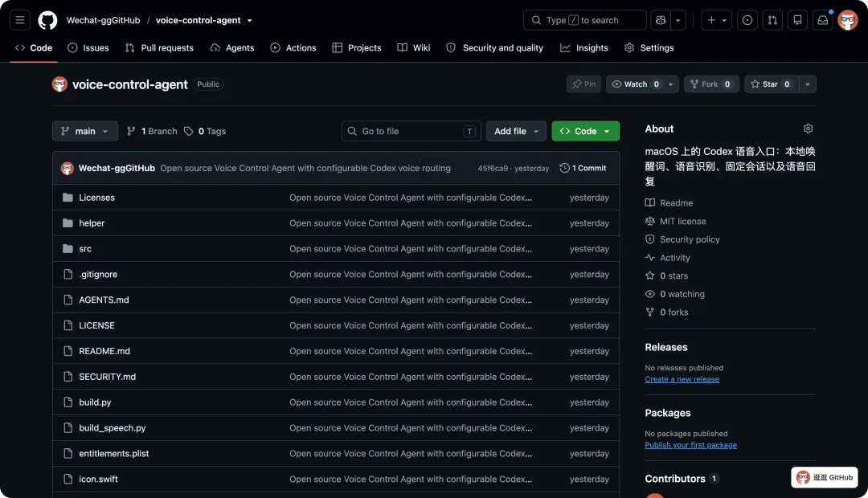This screenshot has width=868, height=498.
Task: Watch the repository
Action: point(636,84)
